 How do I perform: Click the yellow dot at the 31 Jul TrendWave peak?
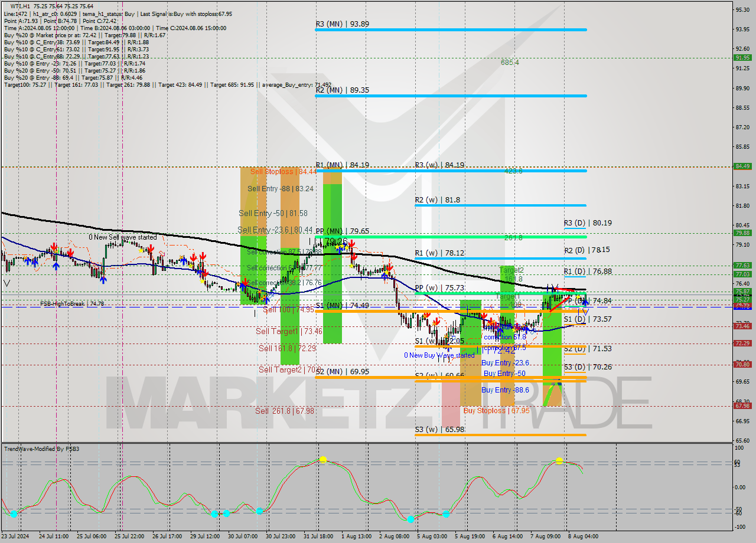click(x=323, y=459)
